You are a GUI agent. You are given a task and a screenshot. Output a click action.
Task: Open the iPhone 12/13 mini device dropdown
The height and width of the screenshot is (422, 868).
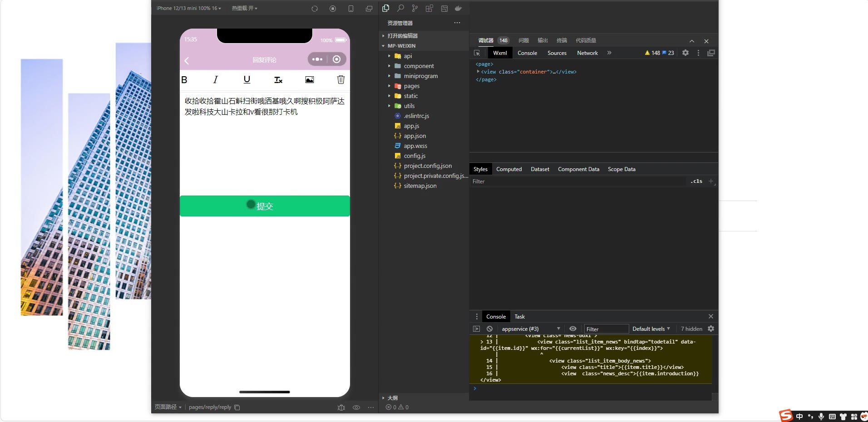click(x=188, y=8)
